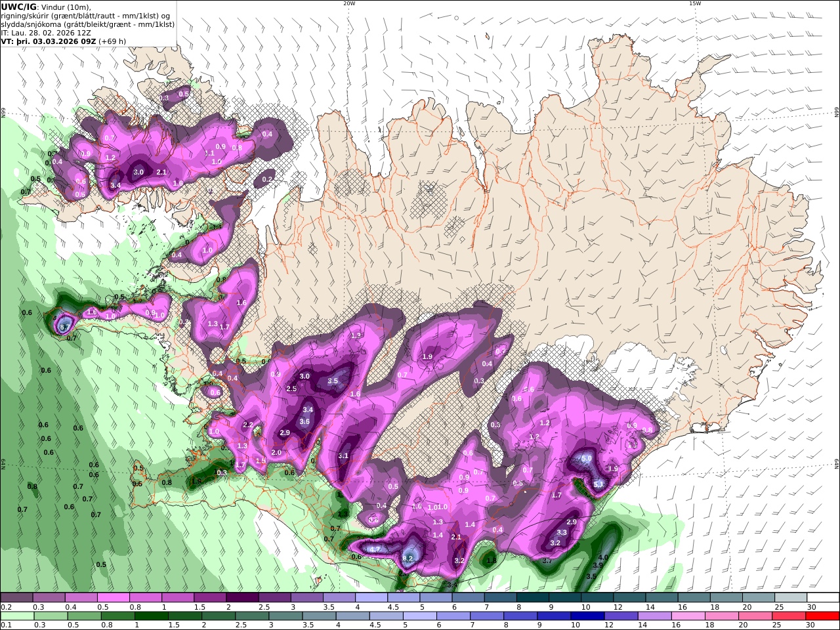Click the UWC/IG title text
This screenshot has height=630, width=840.
[18, 7]
